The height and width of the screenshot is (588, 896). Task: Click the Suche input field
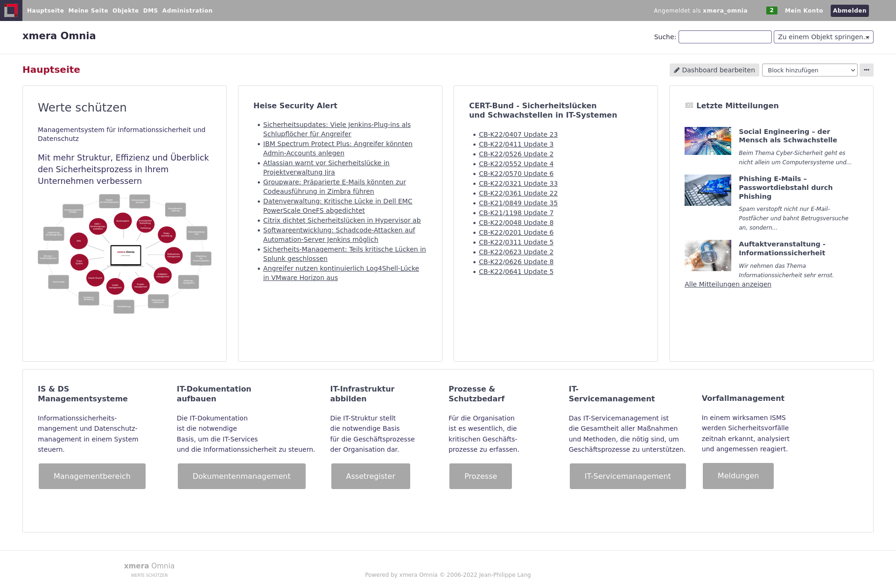tap(724, 36)
